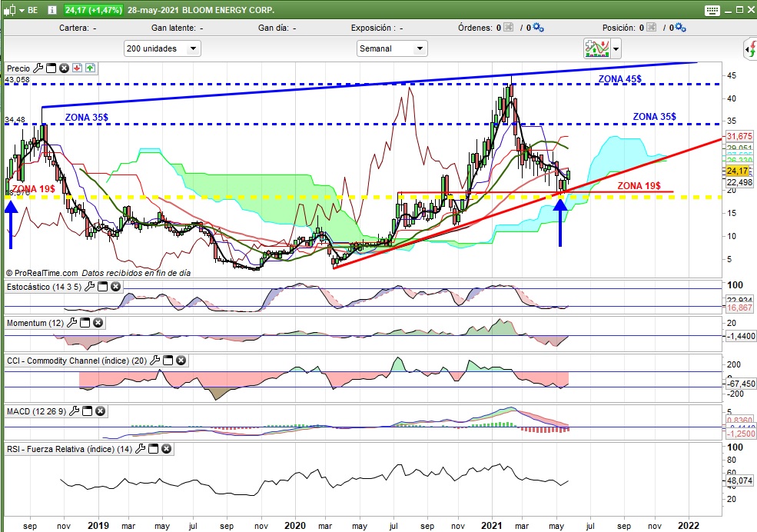Image resolution: width=757 pixels, height=532 pixels.
Task: Click the 2022 label on time axis
Action: (x=689, y=526)
